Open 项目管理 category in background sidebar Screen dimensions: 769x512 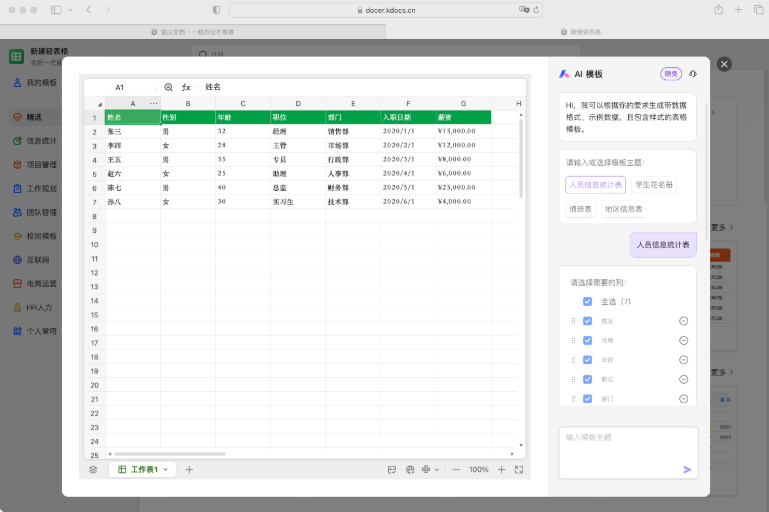(x=35, y=165)
